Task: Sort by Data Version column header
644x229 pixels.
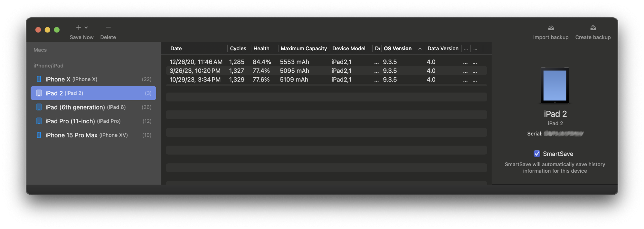Action: (x=443, y=49)
